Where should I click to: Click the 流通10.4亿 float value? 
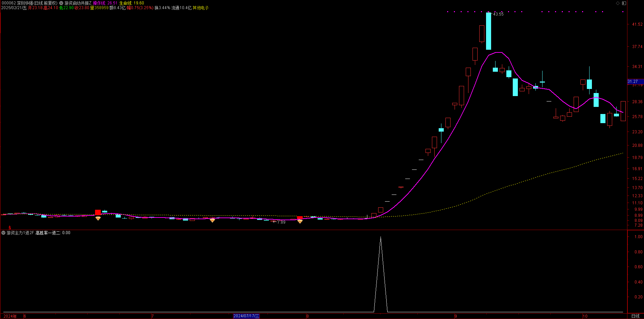181,8
